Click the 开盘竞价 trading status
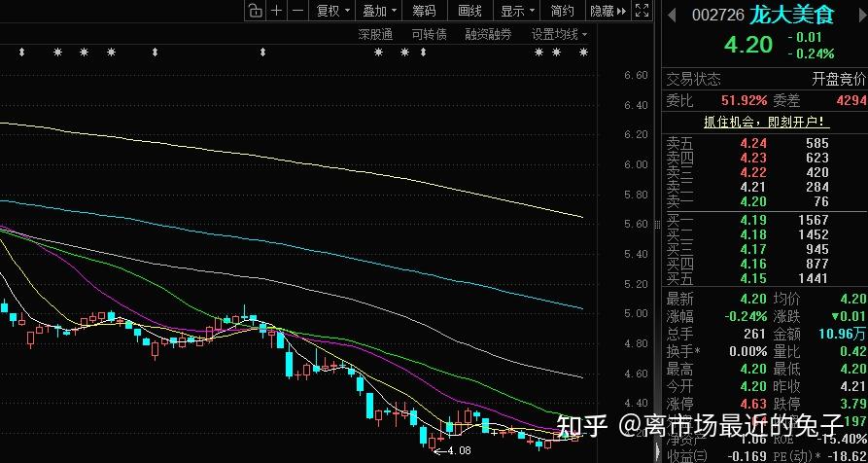This screenshot has width=868, height=463. [839, 79]
